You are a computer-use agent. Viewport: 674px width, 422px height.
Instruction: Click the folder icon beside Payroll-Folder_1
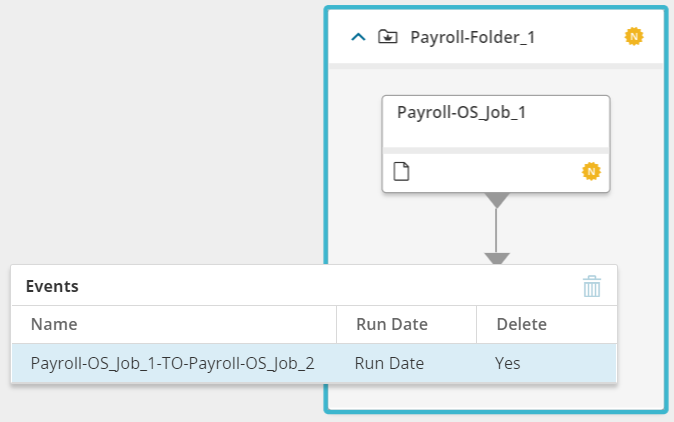[x=386, y=37]
